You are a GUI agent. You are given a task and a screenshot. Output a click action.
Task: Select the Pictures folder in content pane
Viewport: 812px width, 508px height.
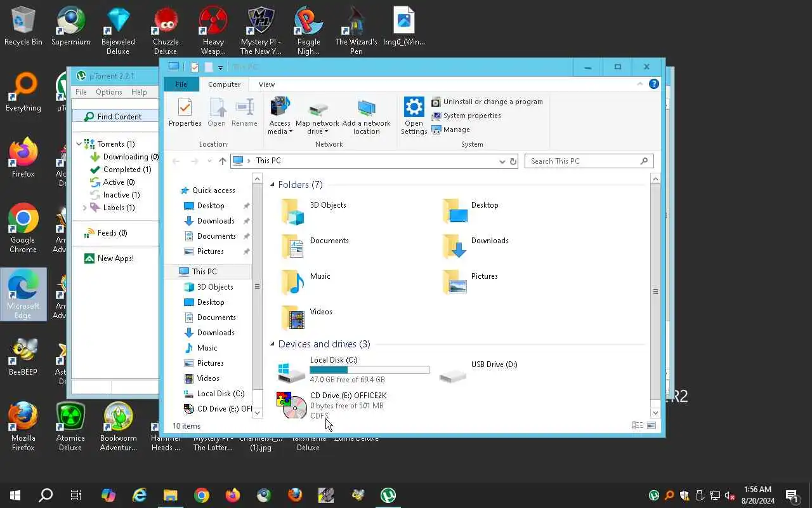pos(470,282)
